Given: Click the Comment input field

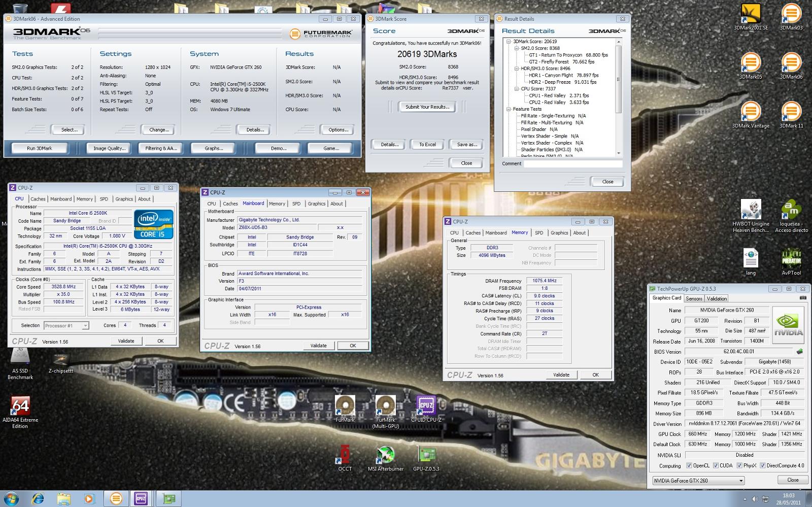Looking at the screenshot, I should point(573,163).
